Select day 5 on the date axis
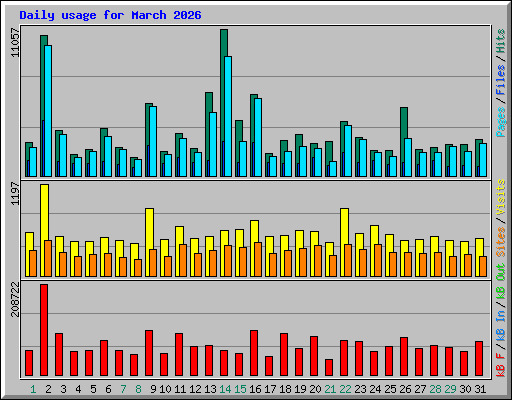The height and width of the screenshot is (400, 512). pyautogui.click(x=93, y=389)
